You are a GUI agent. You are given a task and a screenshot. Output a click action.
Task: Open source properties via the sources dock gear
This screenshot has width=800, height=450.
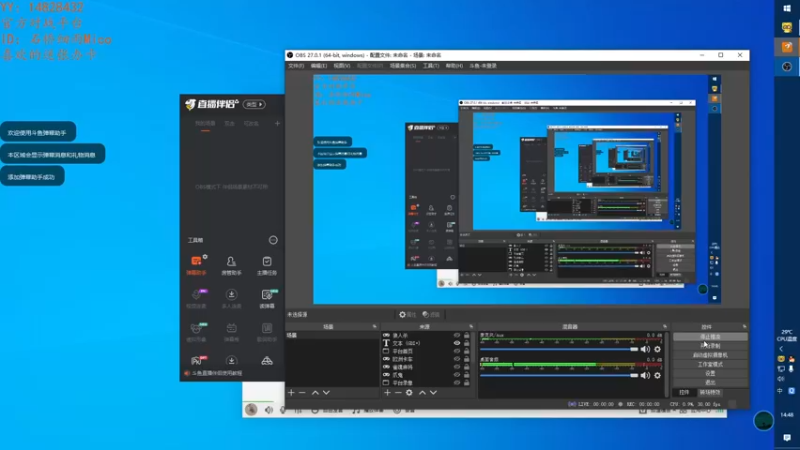[409, 392]
